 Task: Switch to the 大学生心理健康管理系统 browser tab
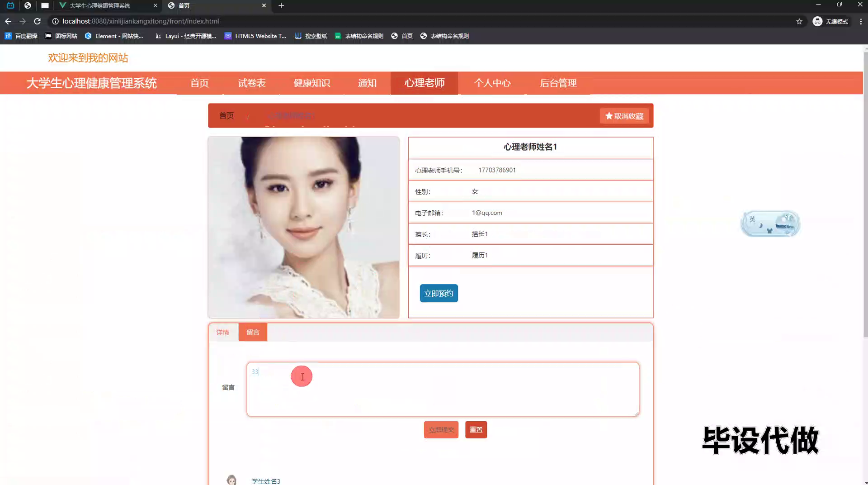point(108,5)
